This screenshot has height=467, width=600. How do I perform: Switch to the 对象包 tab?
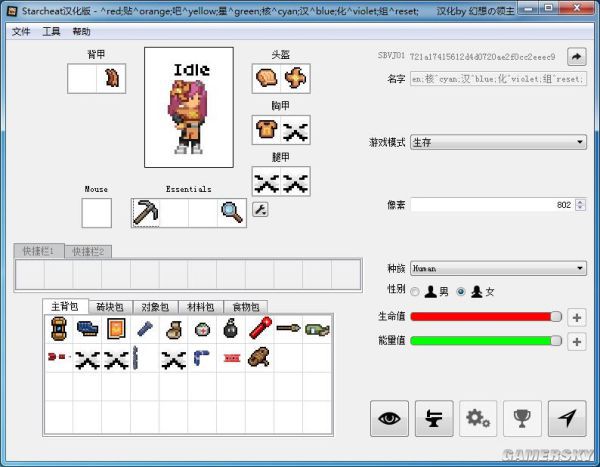tap(155, 307)
